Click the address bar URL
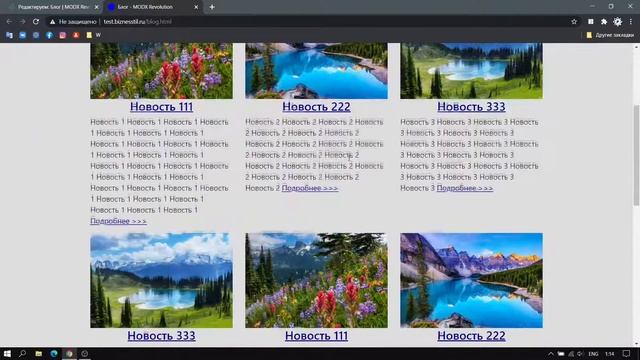 [x=138, y=22]
